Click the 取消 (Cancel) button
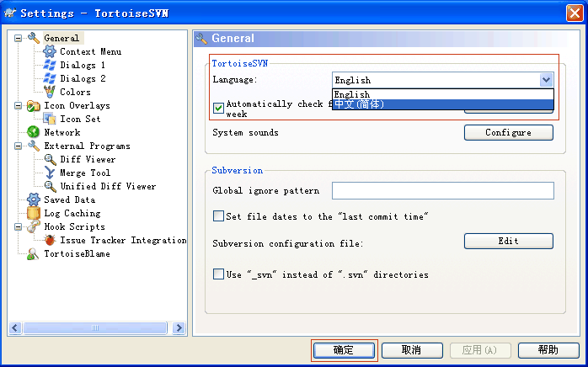Image resolution: width=588 pixels, height=367 pixels. click(x=412, y=350)
